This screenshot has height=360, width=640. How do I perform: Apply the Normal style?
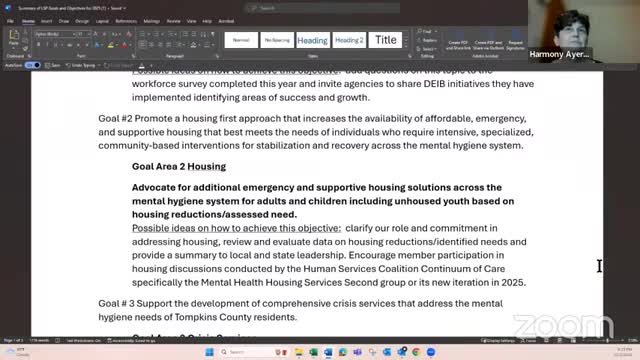[241, 40]
